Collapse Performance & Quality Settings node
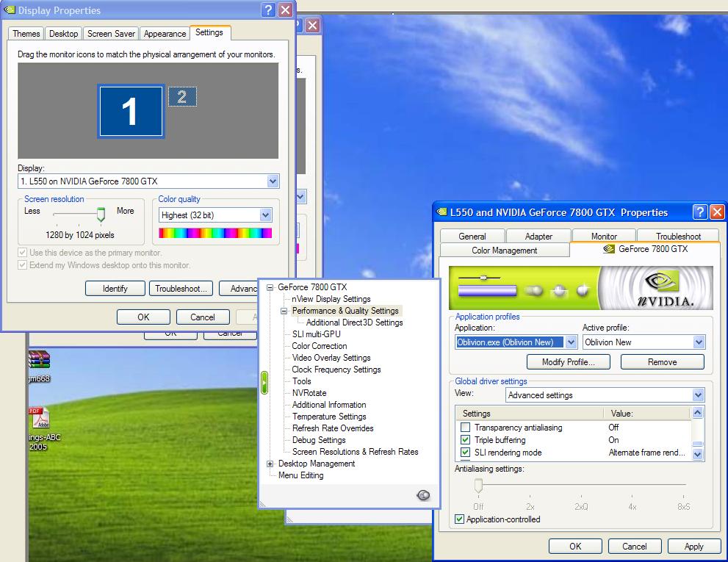The height and width of the screenshot is (562, 728). pyautogui.click(x=284, y=311)
